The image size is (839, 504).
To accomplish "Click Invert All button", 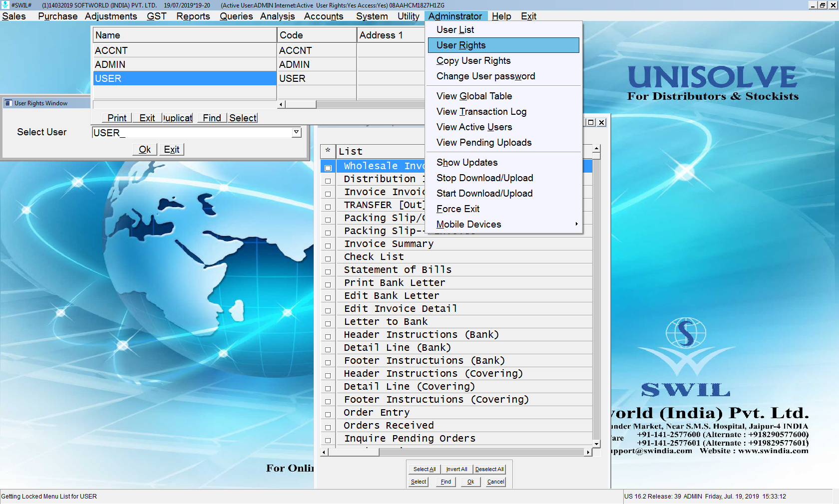I will pos(456,469).
